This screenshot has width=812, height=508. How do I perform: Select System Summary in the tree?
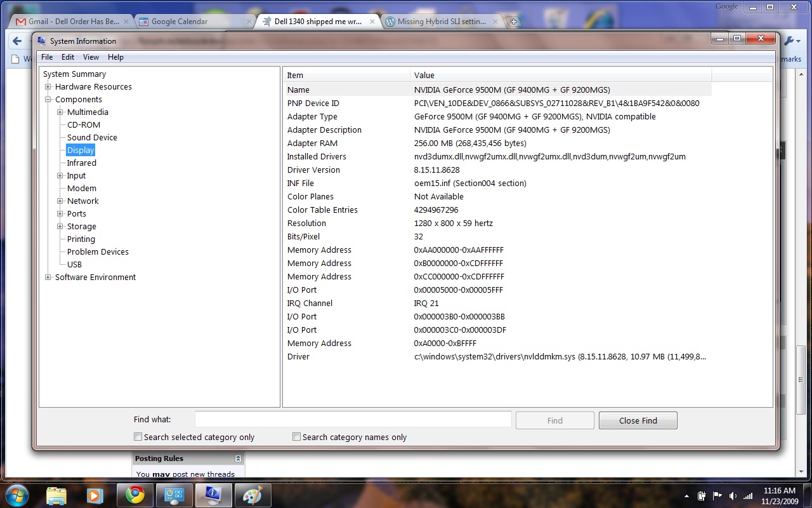[74, 74]
